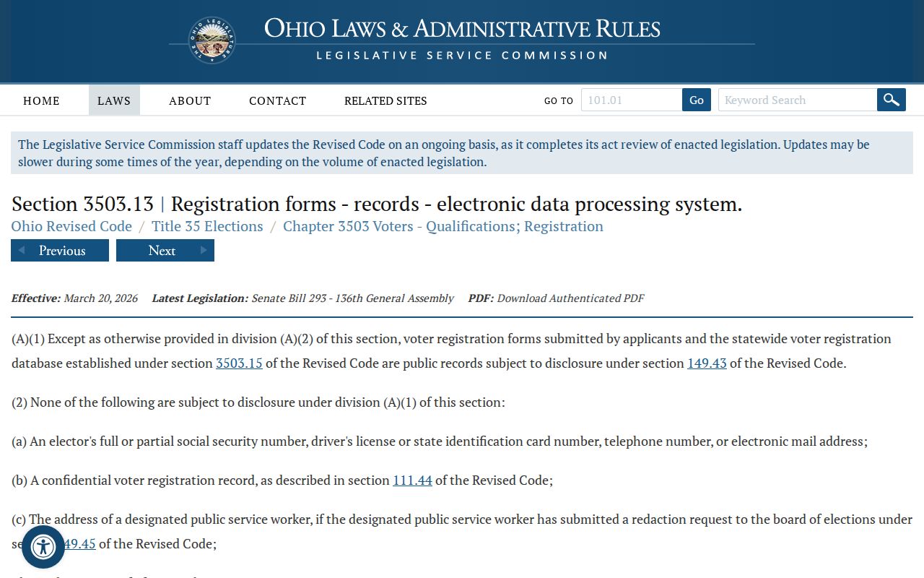Focus the Keyword Search field

coord(798,100)
